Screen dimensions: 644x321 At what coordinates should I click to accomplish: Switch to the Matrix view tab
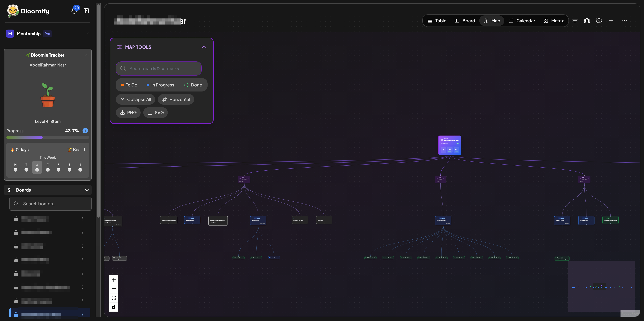[554, 21]
